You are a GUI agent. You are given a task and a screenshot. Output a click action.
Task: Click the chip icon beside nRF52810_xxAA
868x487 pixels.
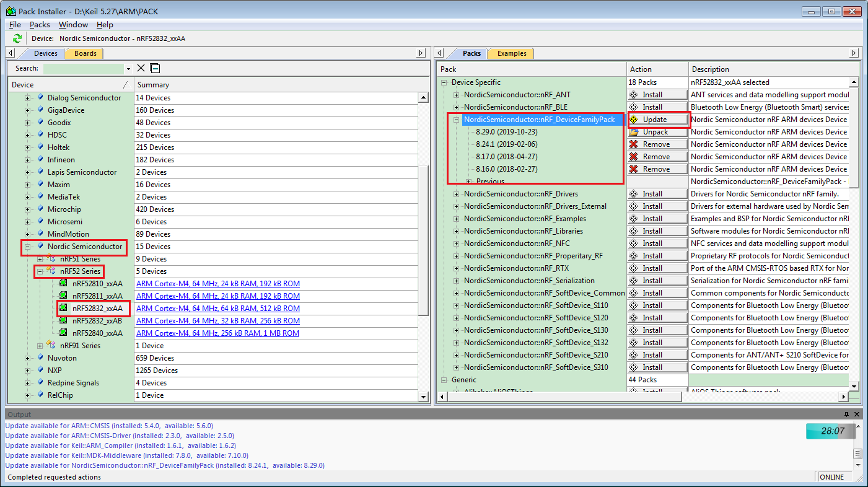[64, 284]
